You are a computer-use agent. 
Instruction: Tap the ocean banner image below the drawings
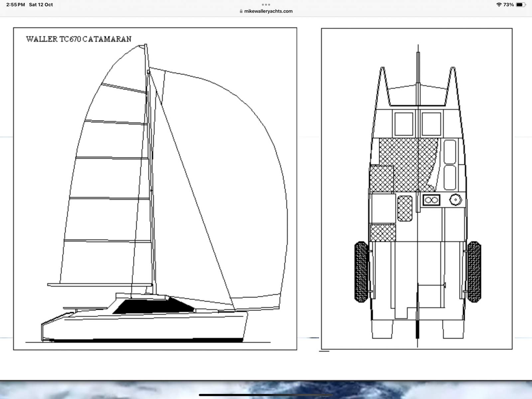266,389
